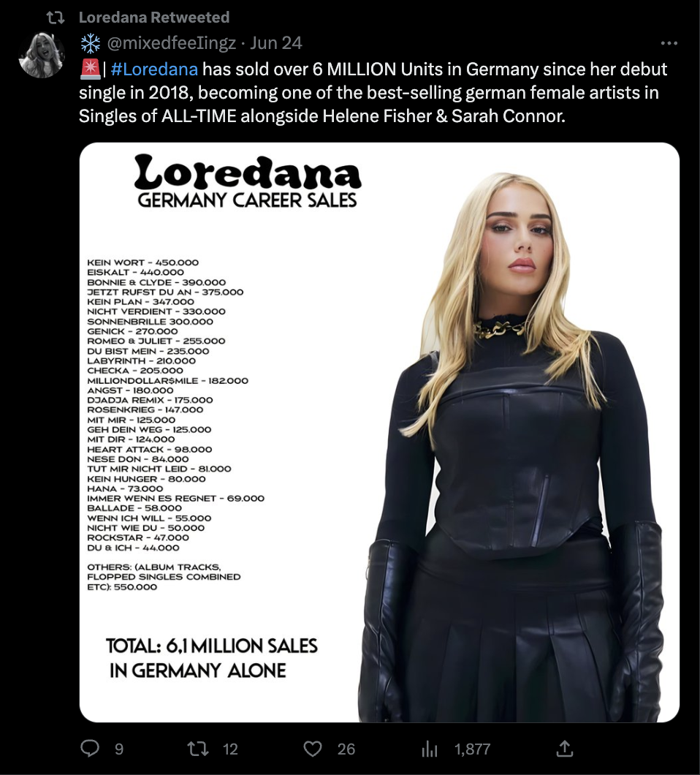The width and height of the screenshot is (700, 775).
Task: Open the #Loredana hashtag link
Action: click(154, 69)
